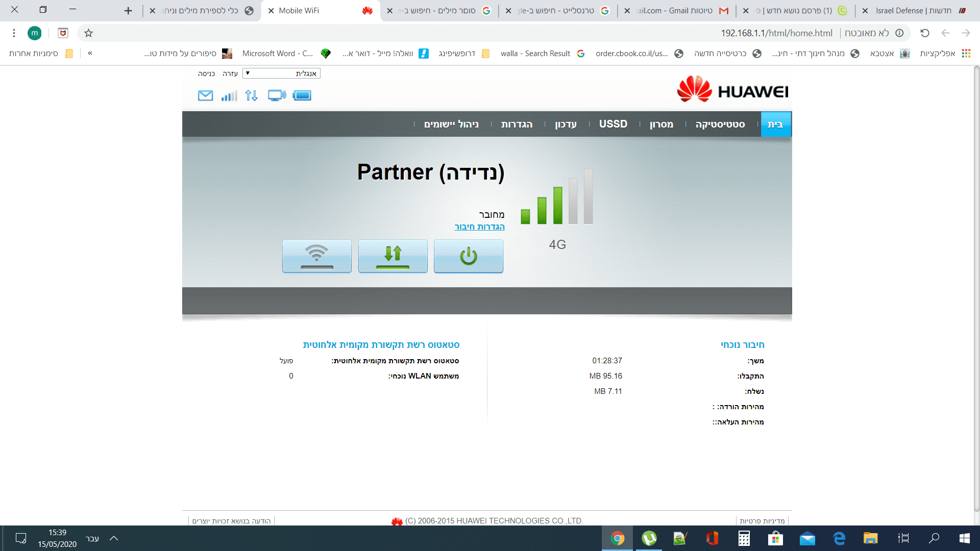Click the signal strength bars status icon
This screenshot has width=980, height=551.
(229, 95)
